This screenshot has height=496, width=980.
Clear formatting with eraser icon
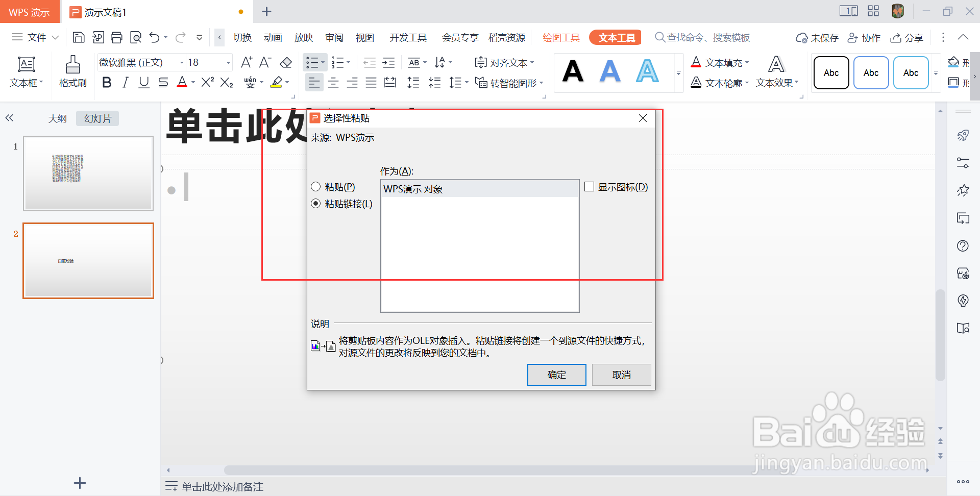pyautogui.click(x=286, y=62)
